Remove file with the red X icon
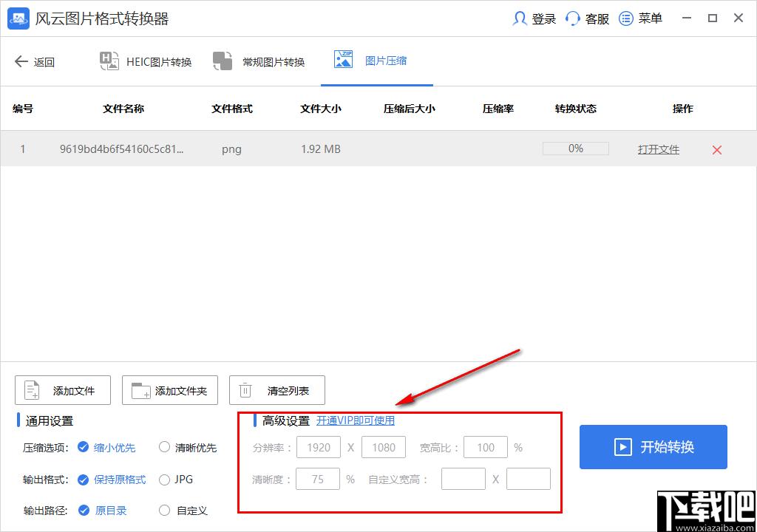Viewport: 757px width, 532px height. coord(717,150)
